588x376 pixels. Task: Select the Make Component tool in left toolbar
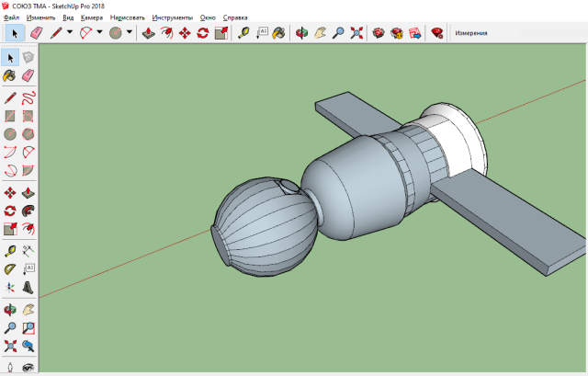point(28,57)
